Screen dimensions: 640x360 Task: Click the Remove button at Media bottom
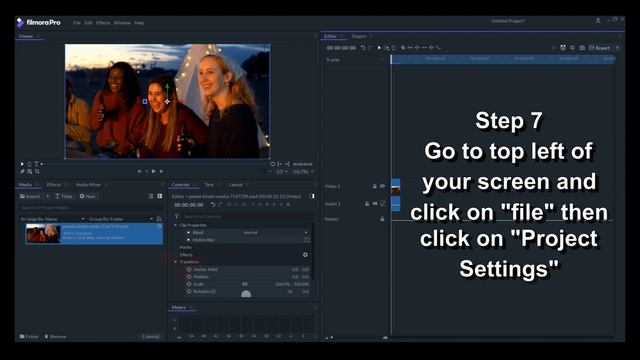click(x=55, y=337)
